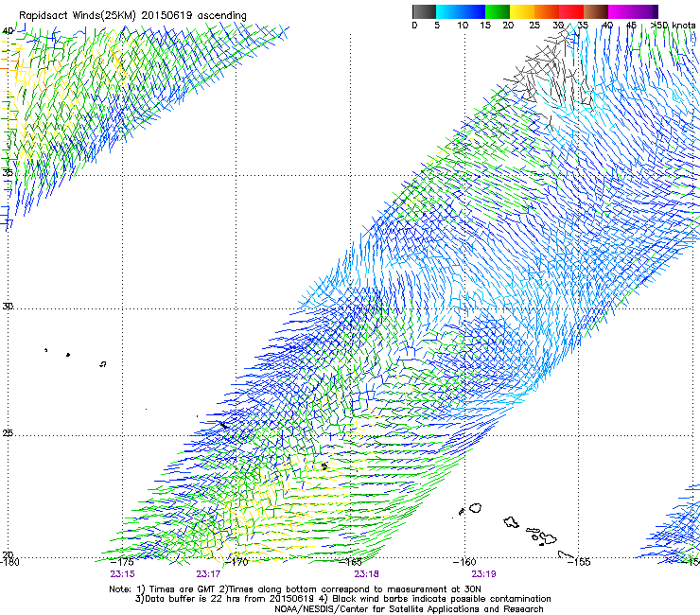Click the longitude label '-160'

(464, 562)
